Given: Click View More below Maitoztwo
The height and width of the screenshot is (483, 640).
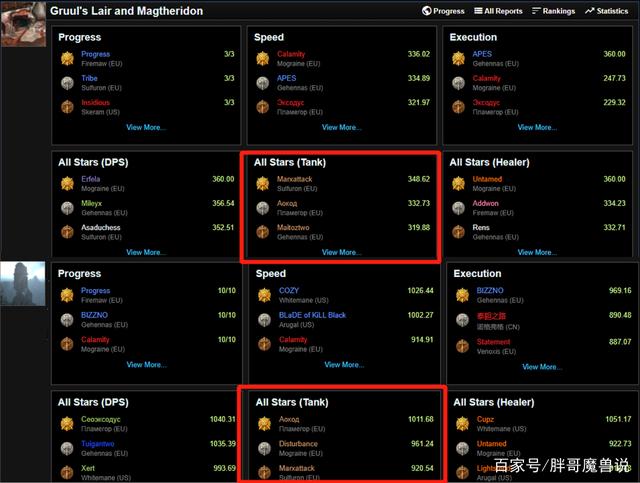Looking at the screenshot, I should click(x=342, y=252).
